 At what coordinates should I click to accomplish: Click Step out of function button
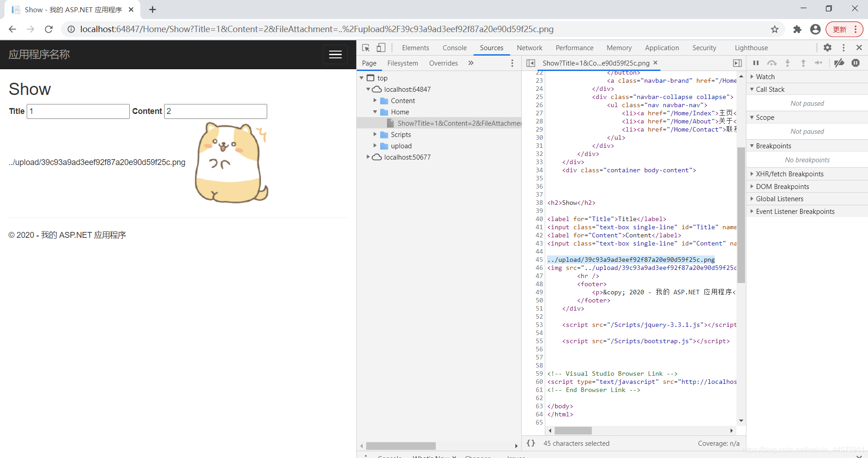[x=803, y=63]
